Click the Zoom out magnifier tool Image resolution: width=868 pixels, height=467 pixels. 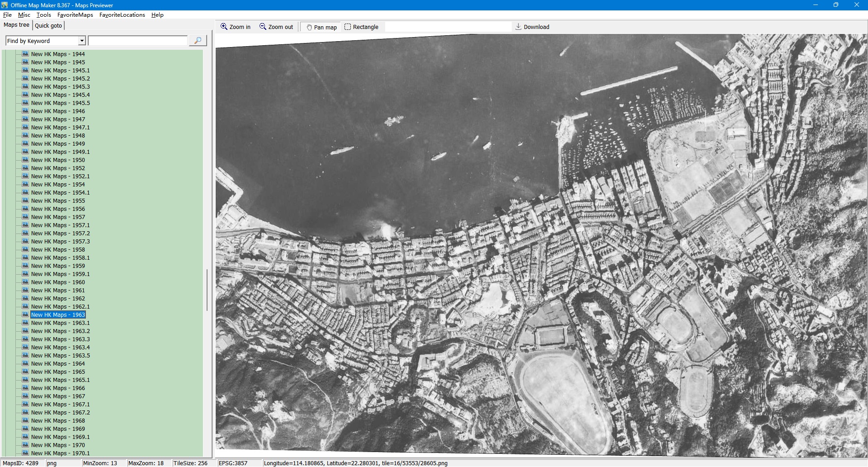tap(276, 27)
